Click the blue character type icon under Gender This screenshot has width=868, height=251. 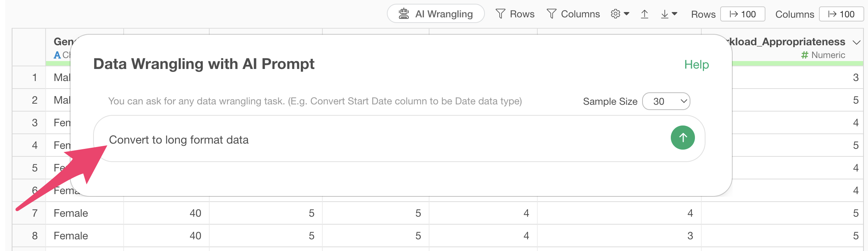pos(57,55)
